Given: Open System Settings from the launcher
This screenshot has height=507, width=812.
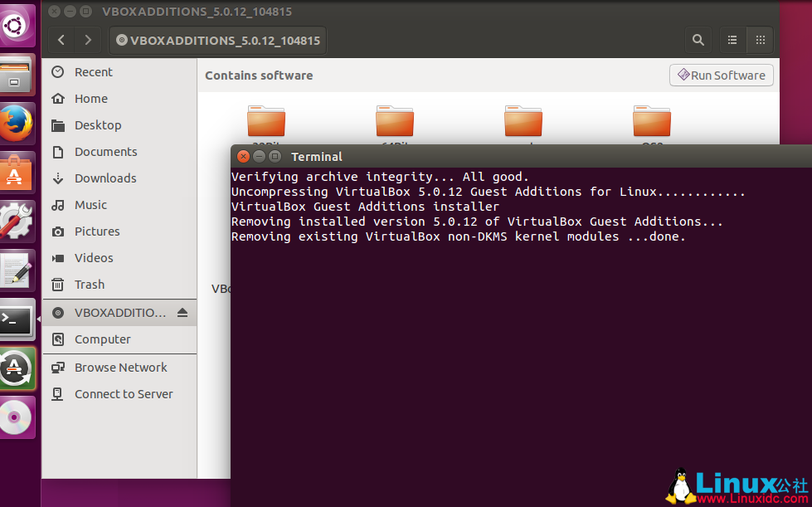Looking at the screenshot, I should coord(17,221).
